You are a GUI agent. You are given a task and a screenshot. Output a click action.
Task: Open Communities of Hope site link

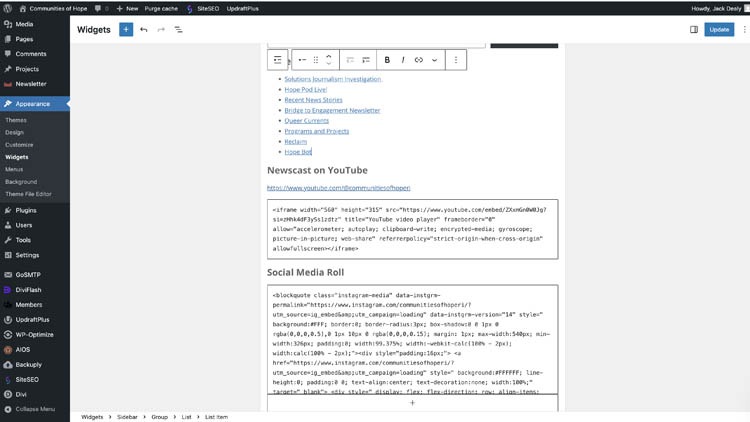[53, 8]
